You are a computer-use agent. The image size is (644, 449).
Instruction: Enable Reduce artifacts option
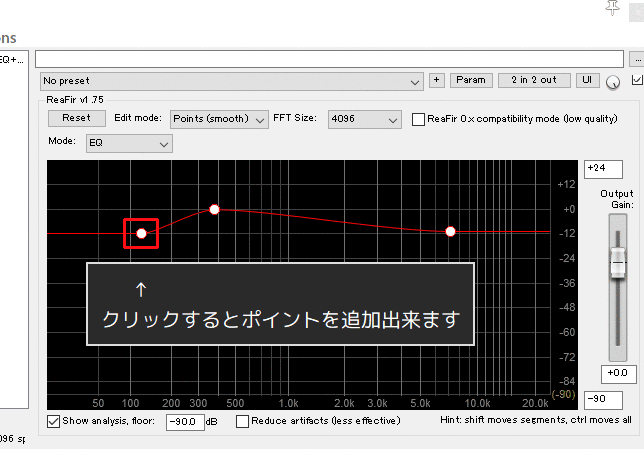coord(242,422)
